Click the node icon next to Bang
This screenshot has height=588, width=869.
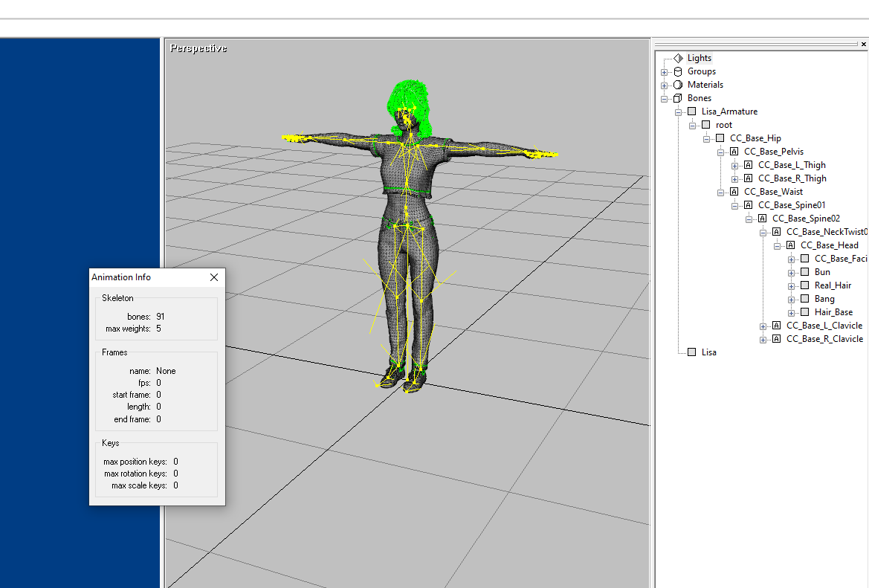click(x=804, y=298)
